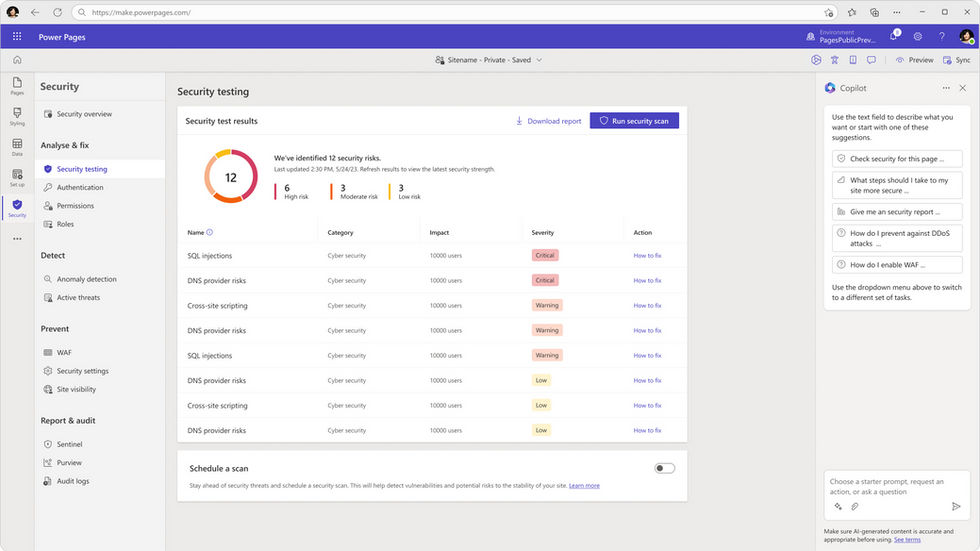
Task: Open the Styling workspace icon
Action: click(17, 116)
